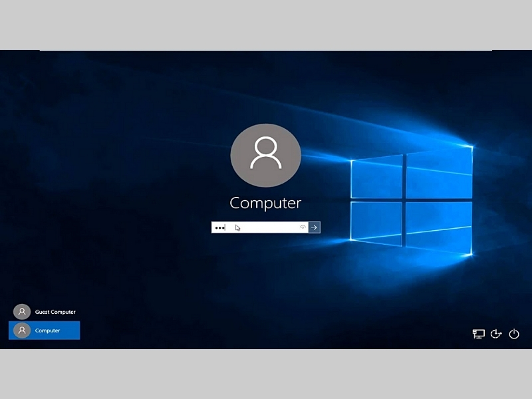Click the large user avatar picture
This screenshot has height=399, width=532.
[x=265, y=156]
